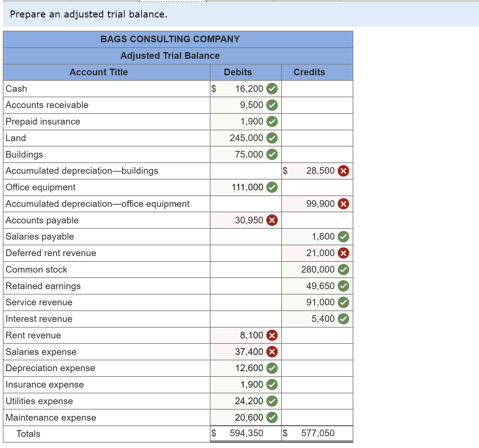
Task: Click the Account Title header cell
Action: point(98,72)
